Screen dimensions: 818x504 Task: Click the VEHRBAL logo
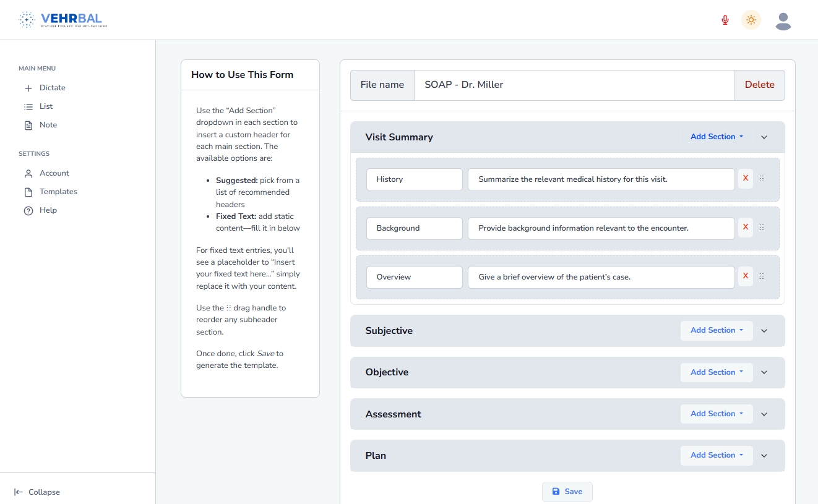pyautogui.click(x=64, y=20)
